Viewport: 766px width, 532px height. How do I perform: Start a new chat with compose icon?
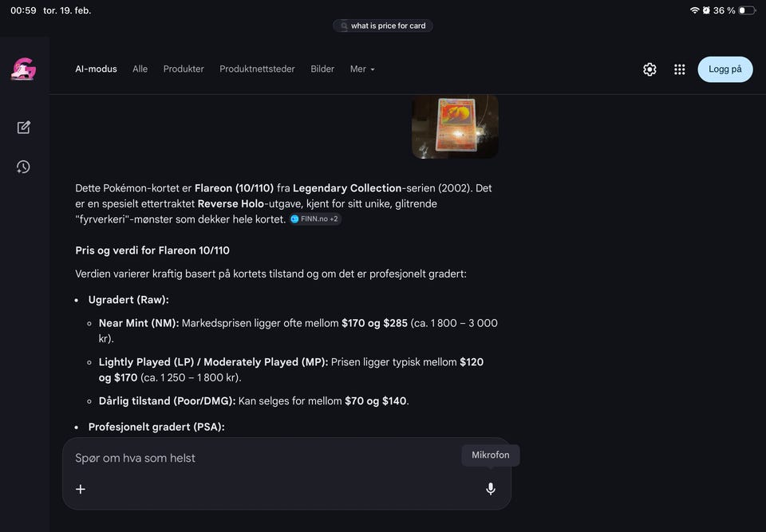click(x=23, y=128)
